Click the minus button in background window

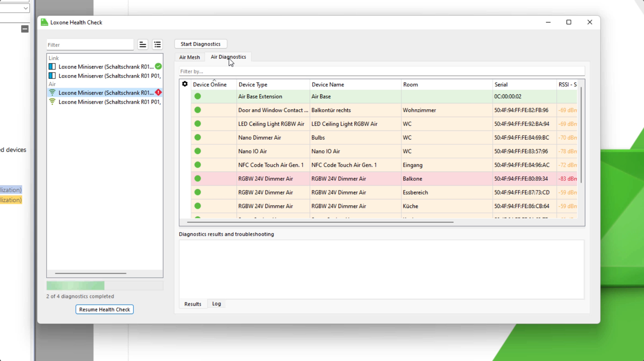click(25, 29)
